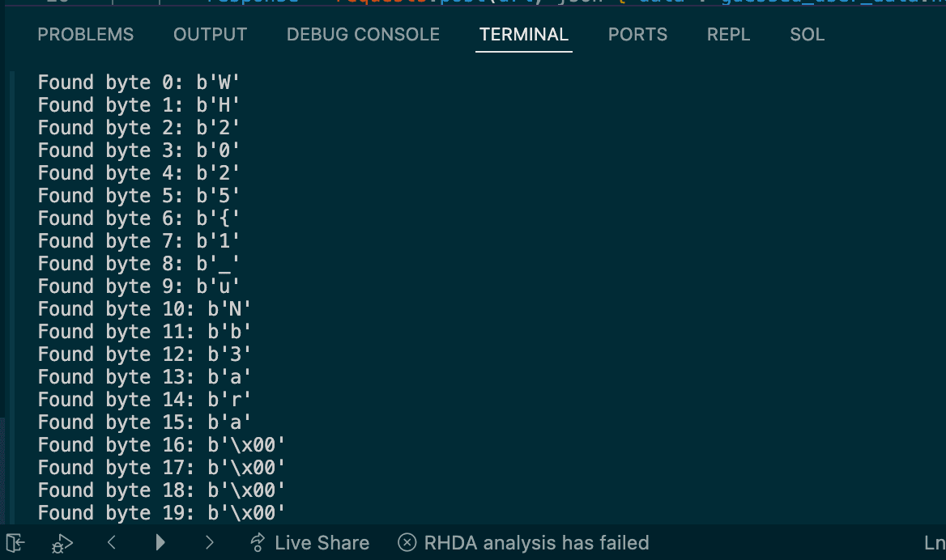Viewport: 946px width, 560px height.
Task: Select the DEBUG CONSOLE tab
Action: pyautogui.click(x=363, y=34)
